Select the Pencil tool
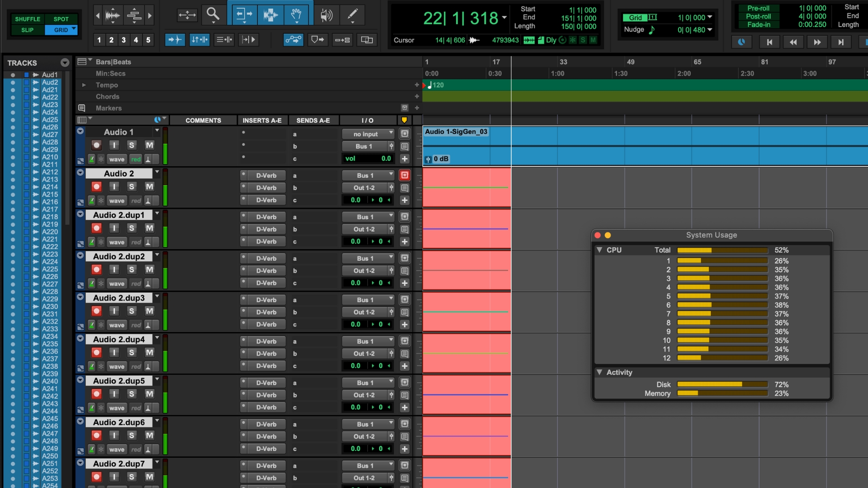Screen dimensions: 868x488 (x=352, y=15)
